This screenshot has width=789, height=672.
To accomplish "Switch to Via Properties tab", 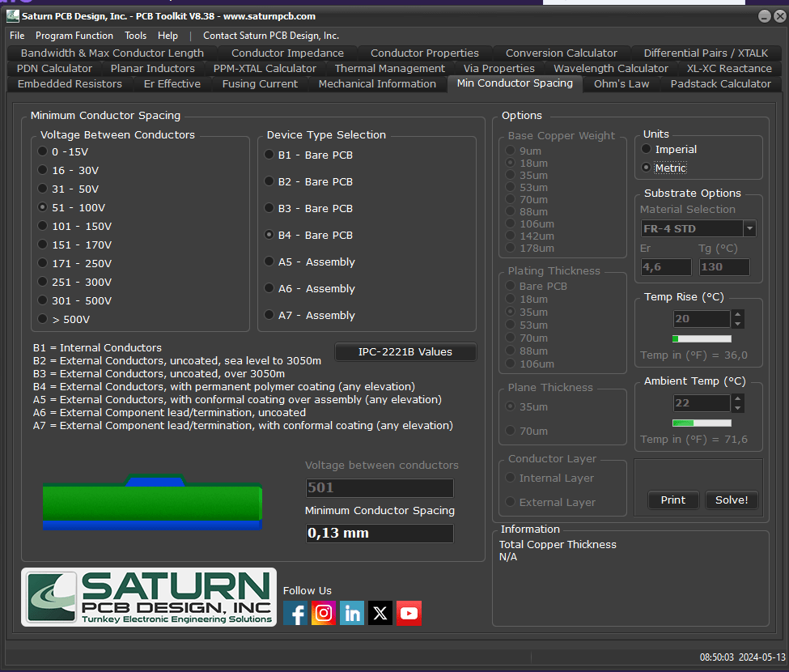I will click(x=498, y=69).
